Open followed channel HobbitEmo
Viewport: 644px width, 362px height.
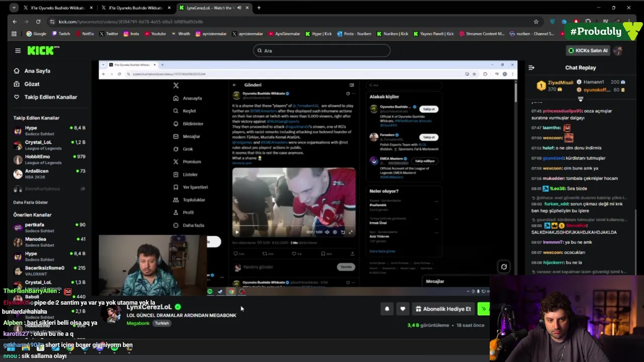coord(49,159)
